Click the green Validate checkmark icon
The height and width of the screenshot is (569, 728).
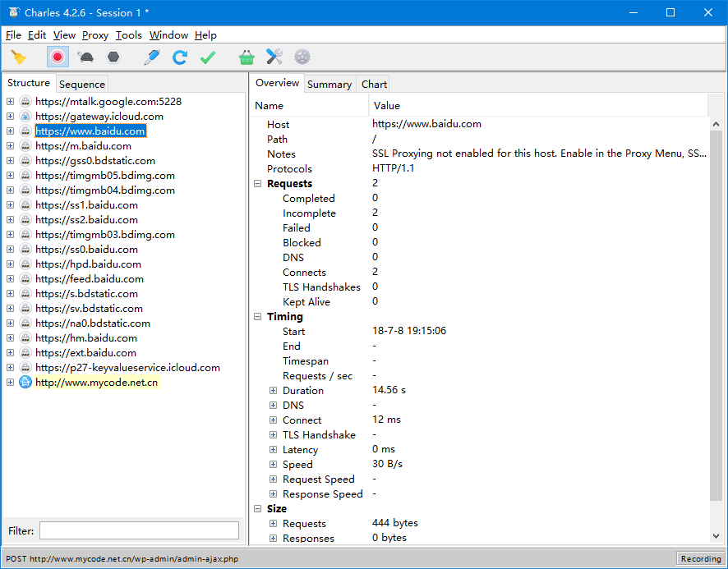(208, 57)
